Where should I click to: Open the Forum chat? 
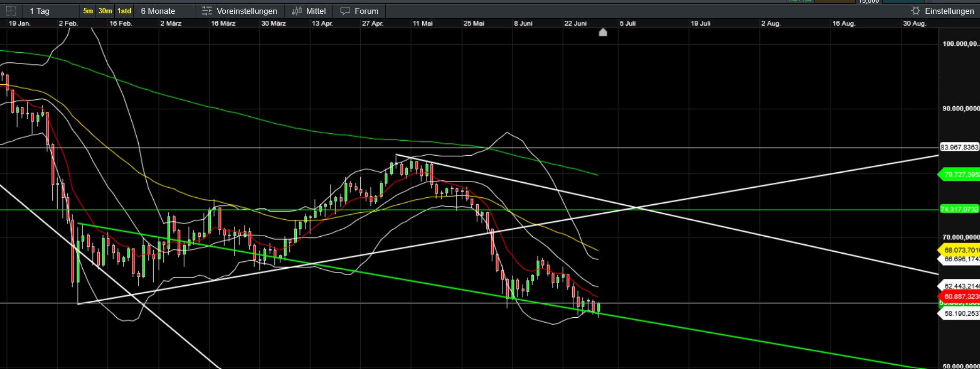pyautogui.click(x=359, y=11)
